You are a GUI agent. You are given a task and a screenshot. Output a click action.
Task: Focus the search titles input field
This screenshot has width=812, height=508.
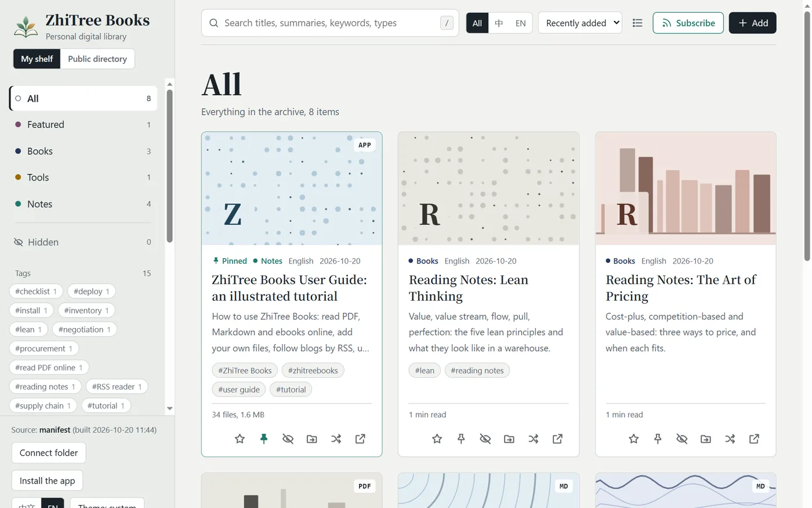(330, 23)
